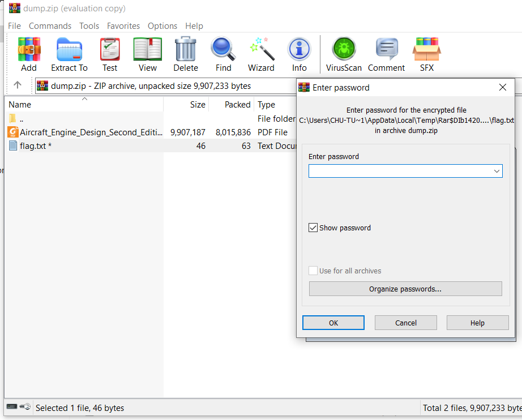Image resolution: width=522 pixels, height=420 pixels.
Task: Click the Name column sort arrow
Action: pos(84,99)
